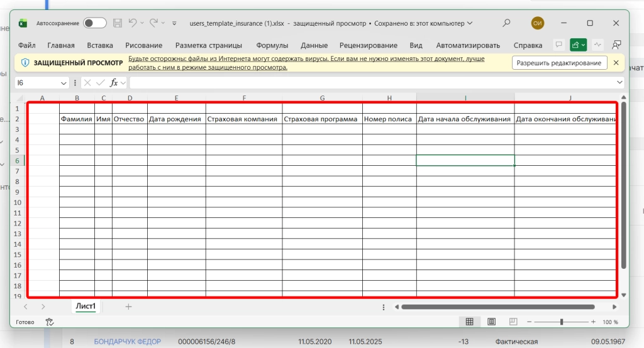Viewport: 644px width, 348px height.
Task: Switch to Page Layout view icon
Action: pos(491,322)
